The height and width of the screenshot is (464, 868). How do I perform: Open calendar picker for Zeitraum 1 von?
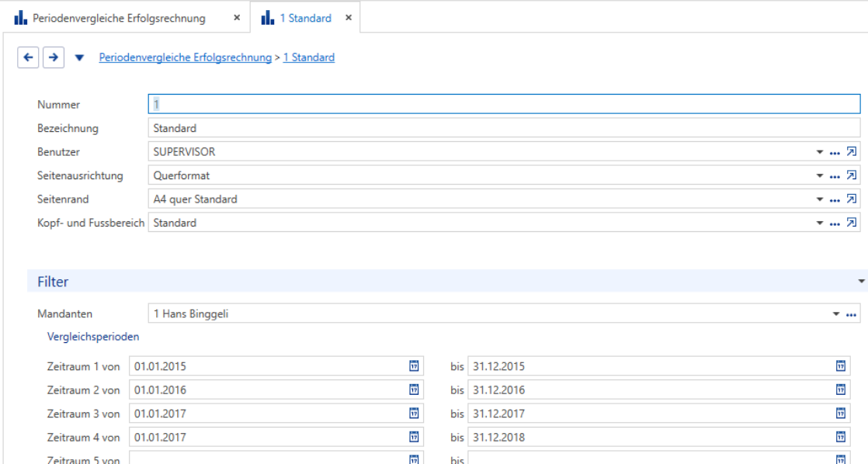tap(414, 366)
